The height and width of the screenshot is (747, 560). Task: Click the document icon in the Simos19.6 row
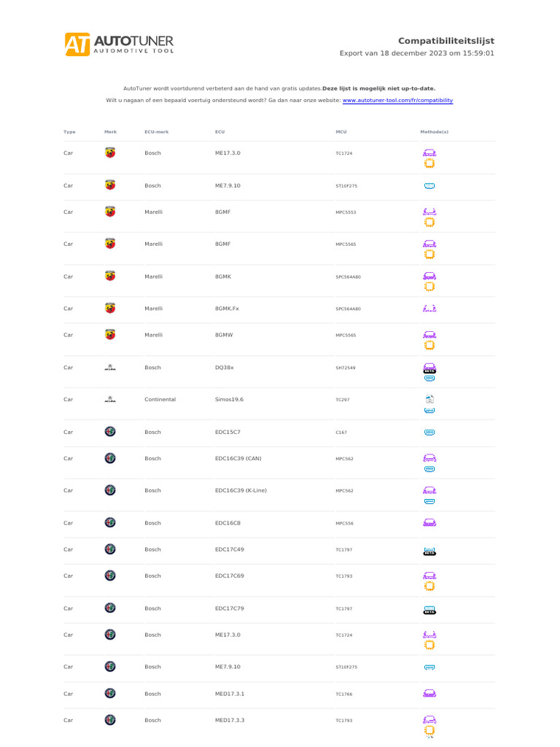coord(429,399)
